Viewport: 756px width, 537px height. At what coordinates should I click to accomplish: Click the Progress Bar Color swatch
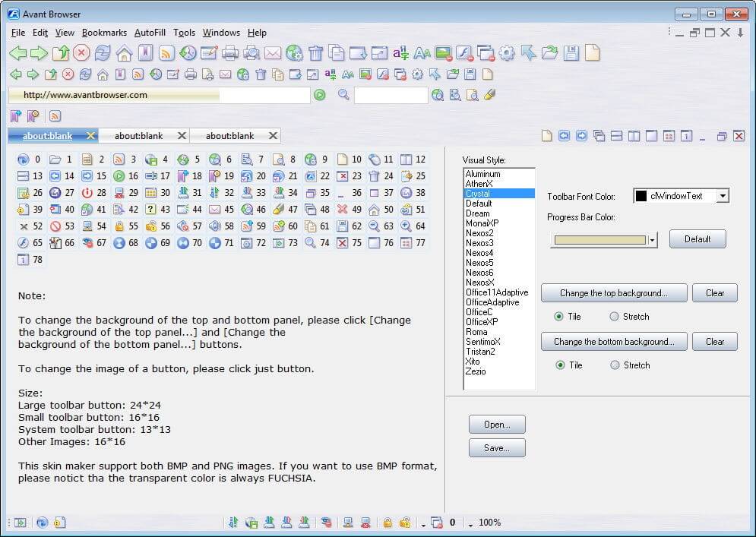click(599, 240)
